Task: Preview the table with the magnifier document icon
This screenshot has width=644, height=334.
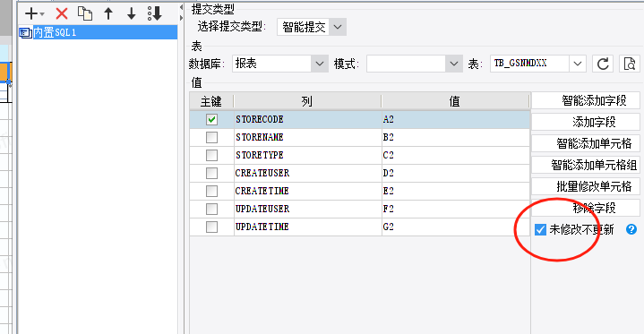Action: [629, 64]
